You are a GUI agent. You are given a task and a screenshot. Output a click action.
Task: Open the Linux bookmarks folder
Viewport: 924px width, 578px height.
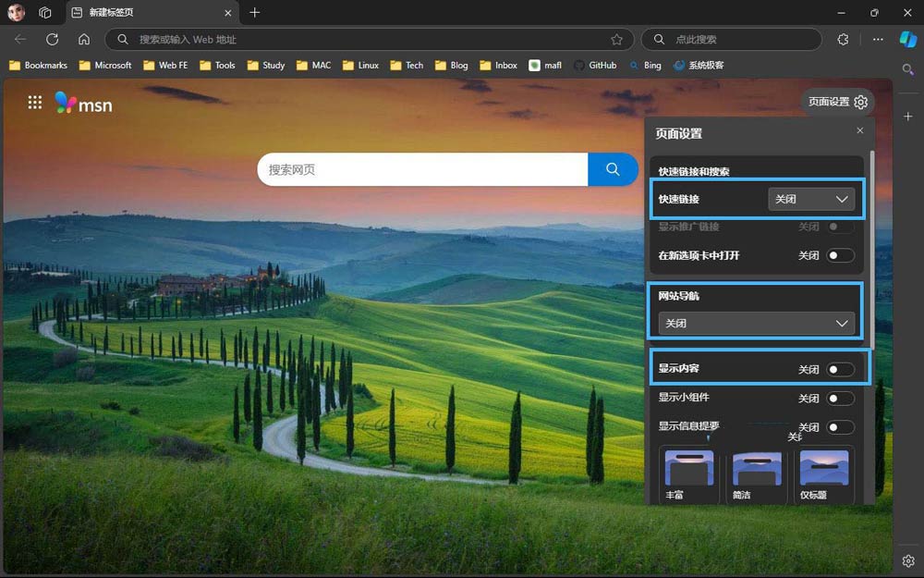[x=360, y=65]
